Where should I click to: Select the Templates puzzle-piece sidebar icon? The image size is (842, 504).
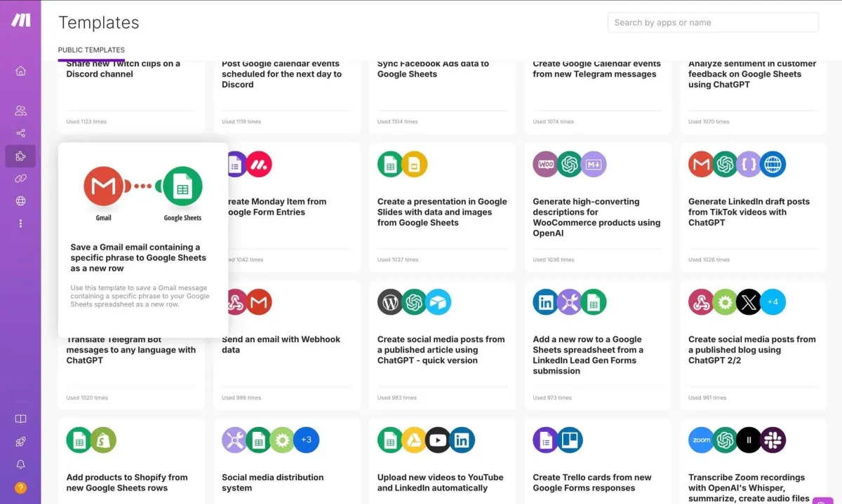tap(20, 156)
